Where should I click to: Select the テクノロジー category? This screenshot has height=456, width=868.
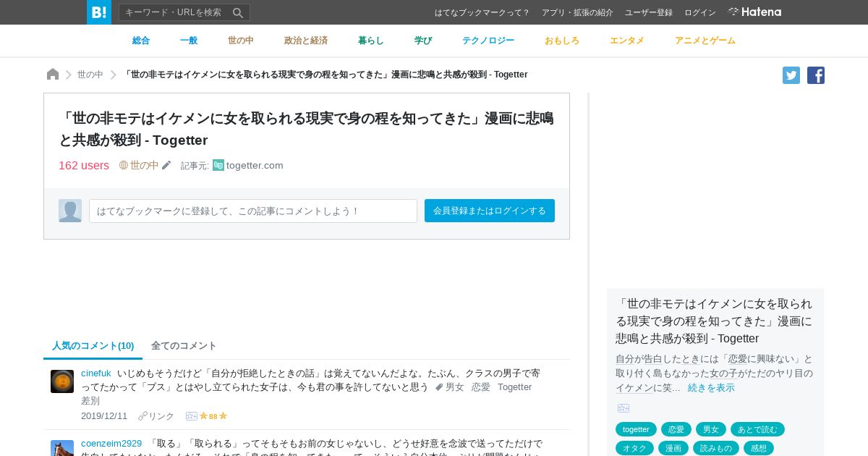(488, 41)
